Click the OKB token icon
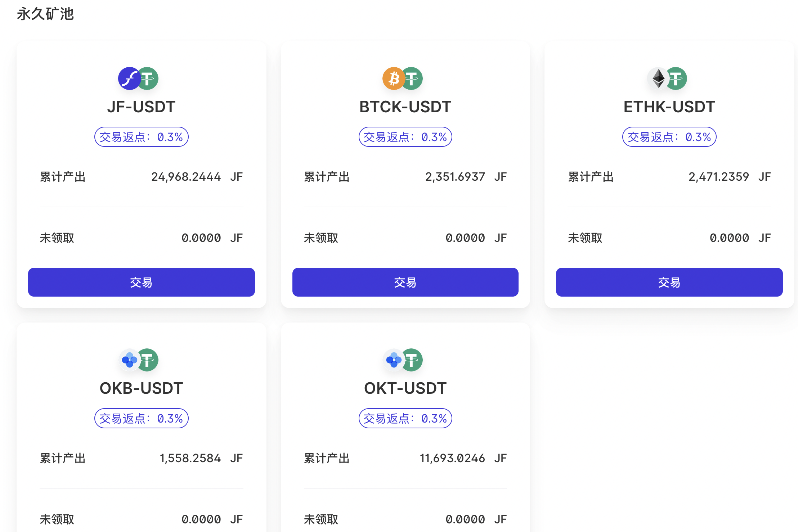 click(x=129, y=360)
